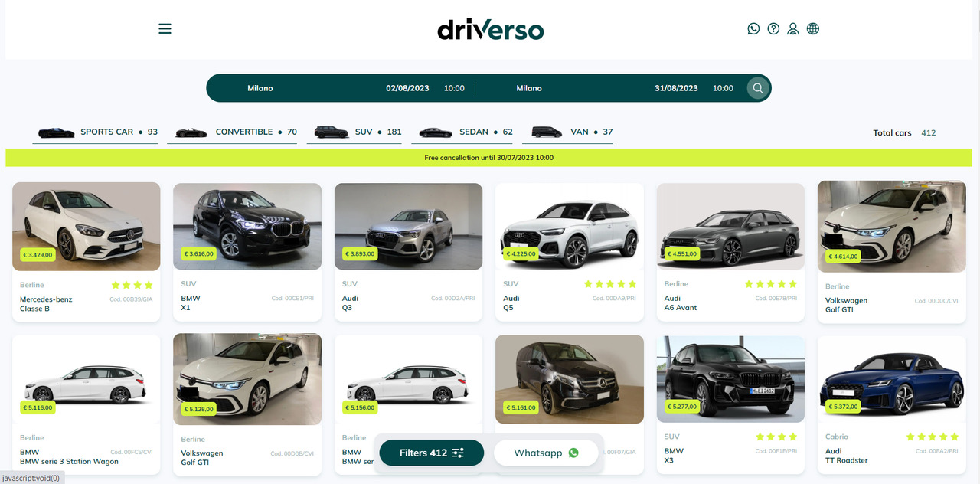Open black BMW X1 car photo
Screen dimensions: 980x484
pos(247,227)
